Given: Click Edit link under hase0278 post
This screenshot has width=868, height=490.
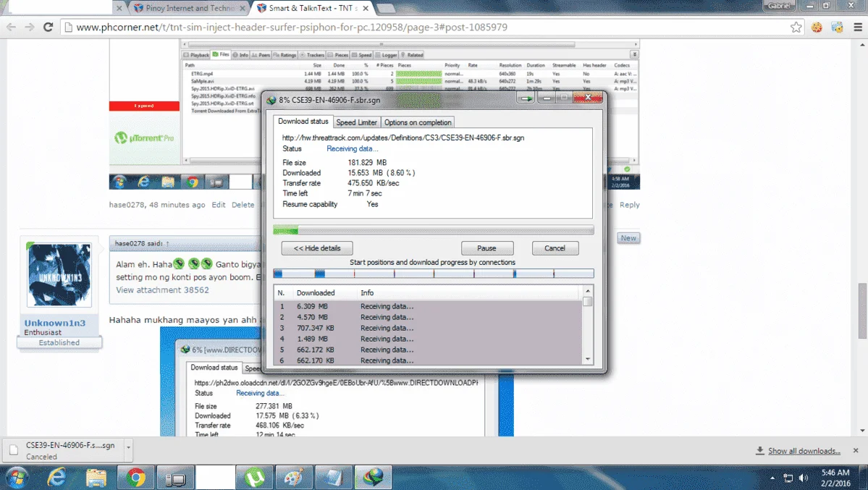Looking at the screenshot, I should [x=219, y=205].
